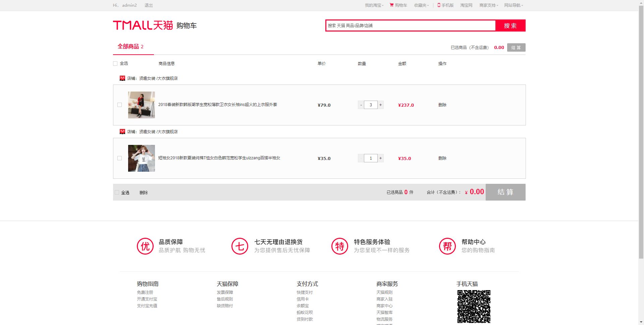Click the shopping cart icon in top bar

click(391, 5)
